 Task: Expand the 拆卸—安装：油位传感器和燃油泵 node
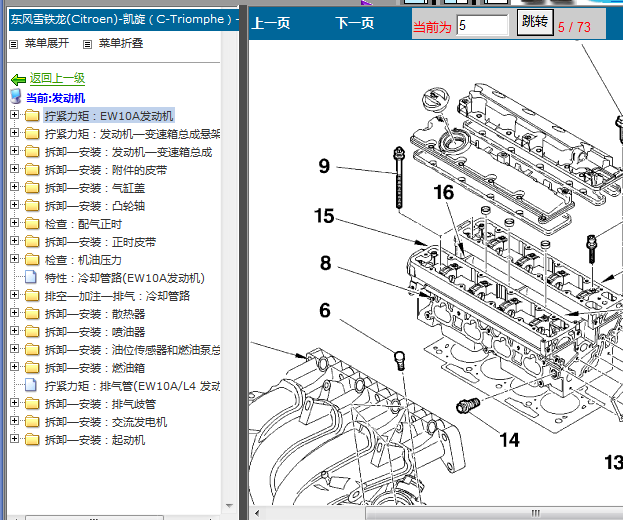[x=14, y=348]
